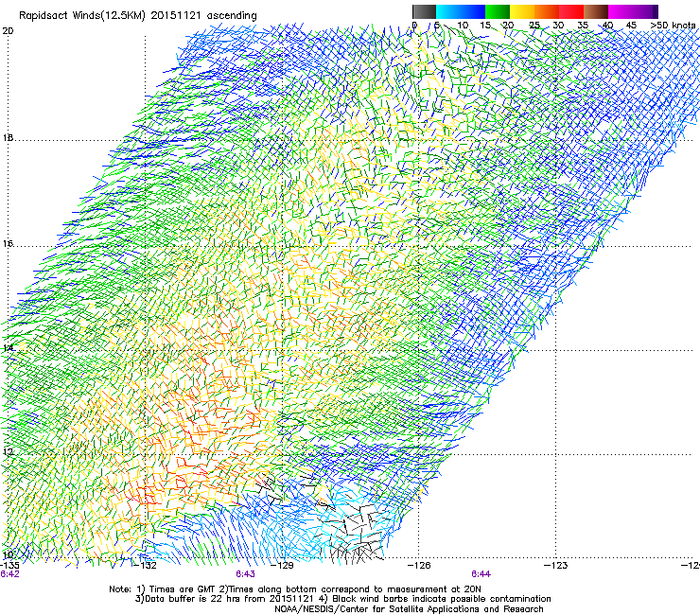
Task: Click the latitude axis label '18'
Action: [x=8, y=137]
